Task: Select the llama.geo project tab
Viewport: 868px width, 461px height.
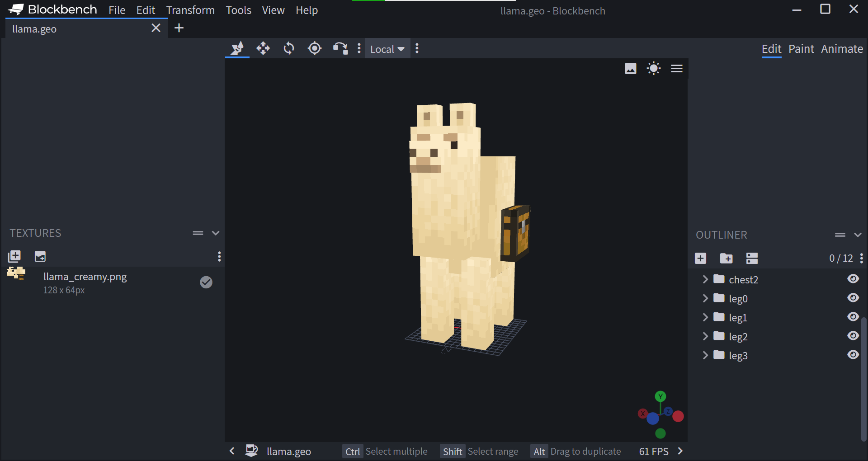Action: tap(87, 28)
